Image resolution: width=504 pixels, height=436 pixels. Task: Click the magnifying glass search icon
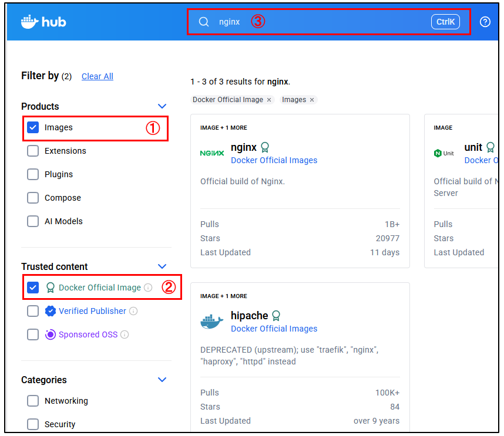204,22
